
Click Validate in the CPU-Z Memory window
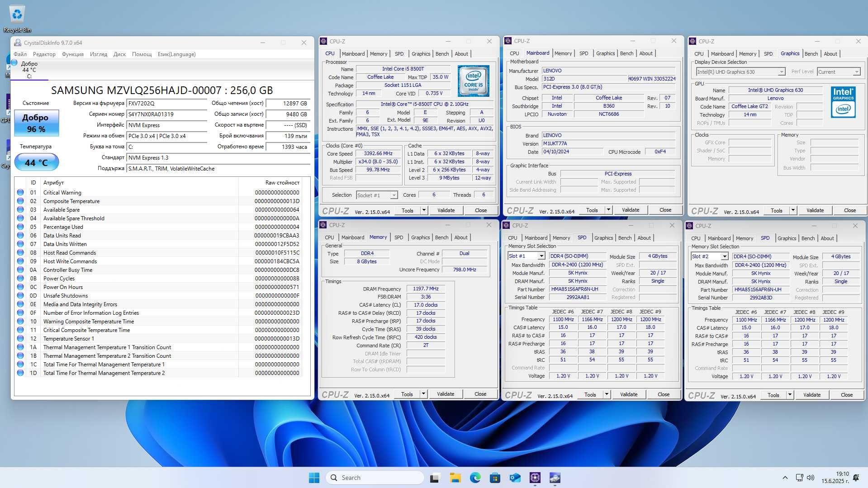click(x=446, y=394)
